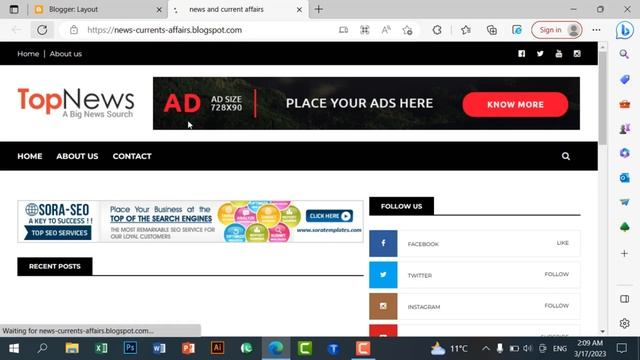Click the browser refresh icon
Viewport: 640px width, 360px height.
(x=42, y=30)
